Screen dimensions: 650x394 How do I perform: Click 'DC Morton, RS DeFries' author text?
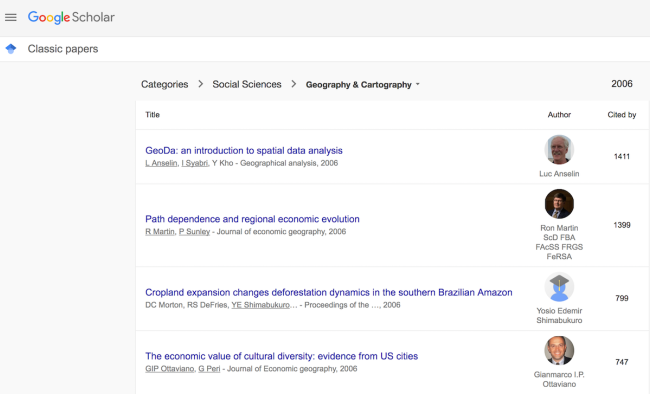186,305
